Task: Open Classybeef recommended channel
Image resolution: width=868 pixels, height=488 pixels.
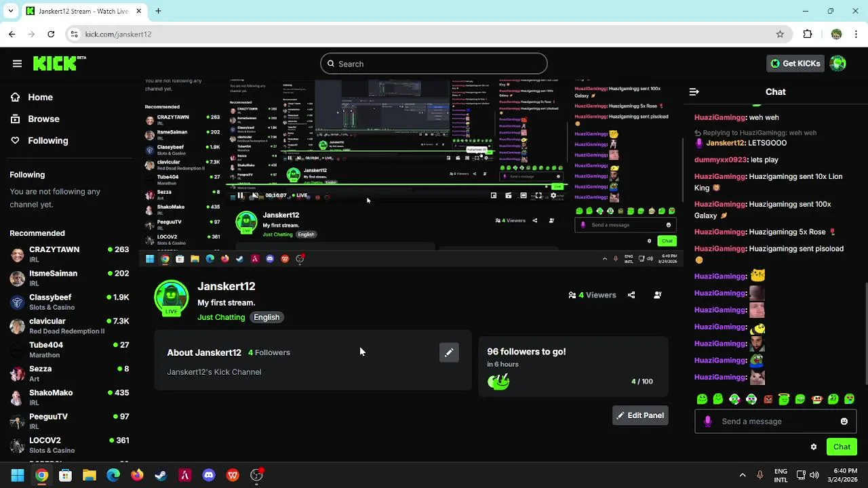Action: pos(69,302)
